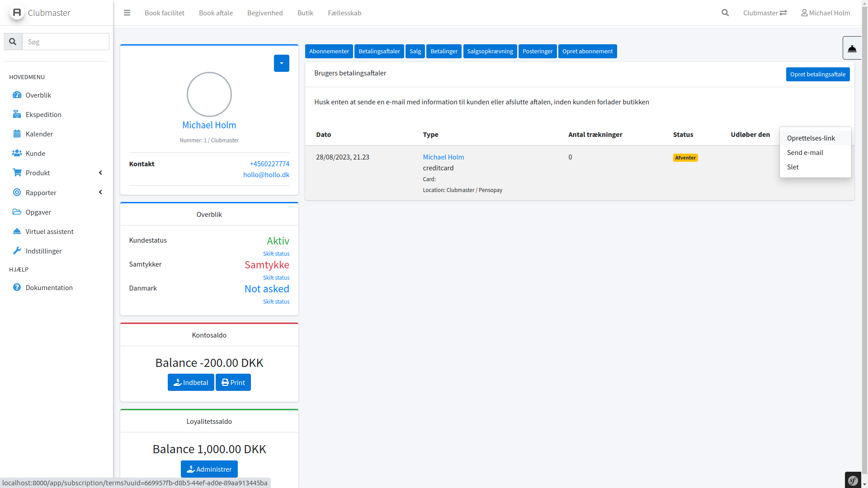Open the virtual assistant bell icon top right
Image resolution: width=868 pixels, height=488 pixels.
(852, 48)
